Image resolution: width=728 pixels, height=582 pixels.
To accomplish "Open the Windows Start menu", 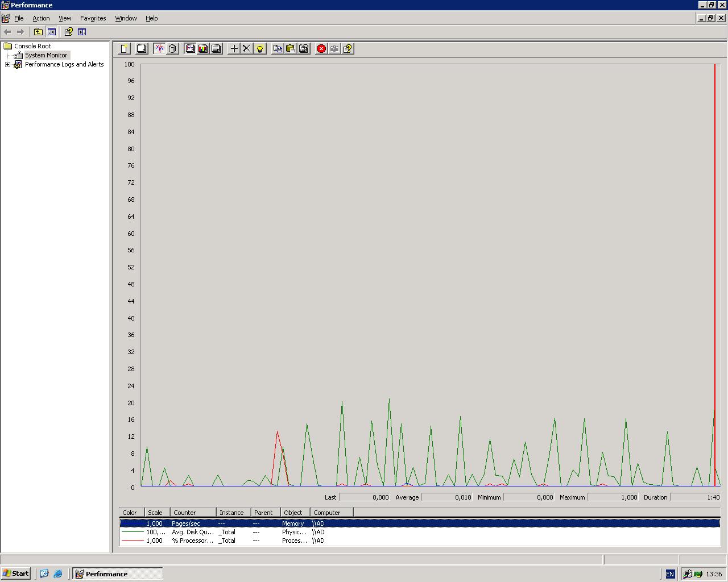I will [x=16, y=573].
